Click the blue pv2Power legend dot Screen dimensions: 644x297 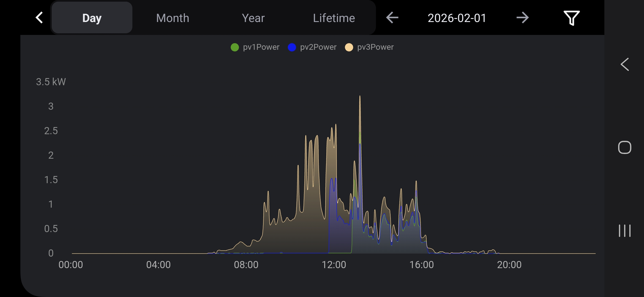(x=292, y=47)
